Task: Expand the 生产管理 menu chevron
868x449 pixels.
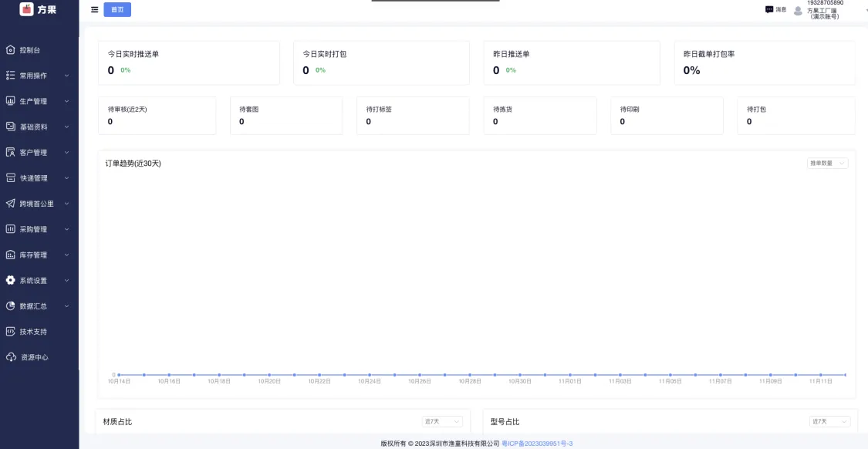Action: [66, 101]
